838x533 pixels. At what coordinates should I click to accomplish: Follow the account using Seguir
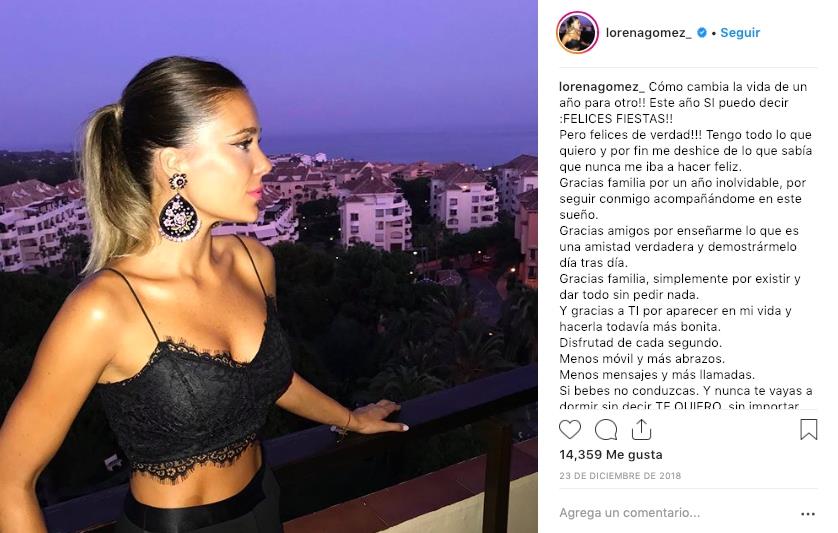click(740, 33)
